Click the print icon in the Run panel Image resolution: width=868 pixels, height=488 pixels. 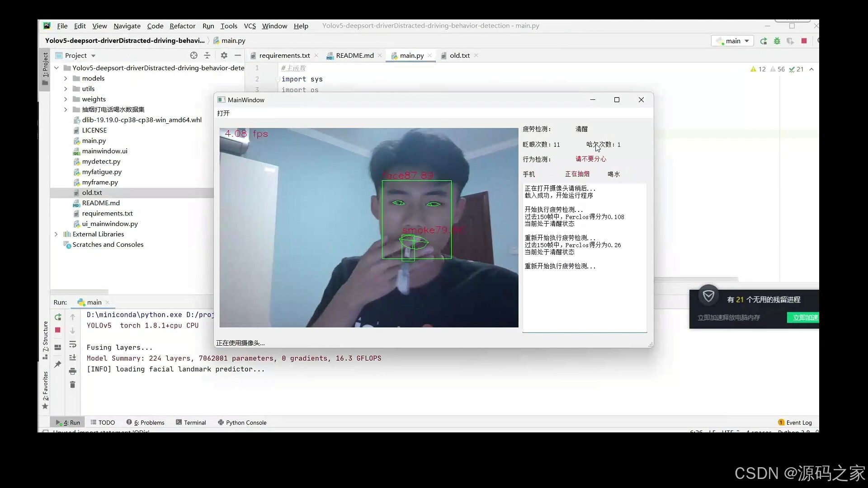(x=72, y=371)
